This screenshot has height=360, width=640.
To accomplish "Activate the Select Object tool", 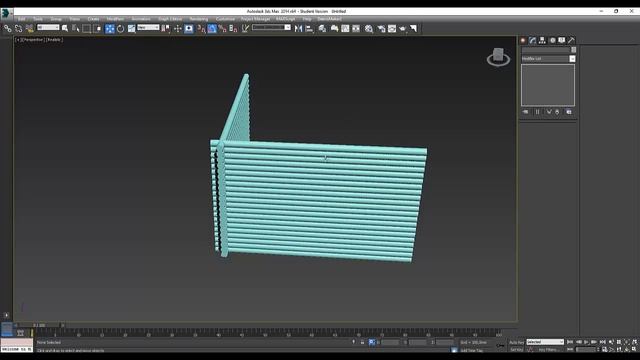I will 65,29.
